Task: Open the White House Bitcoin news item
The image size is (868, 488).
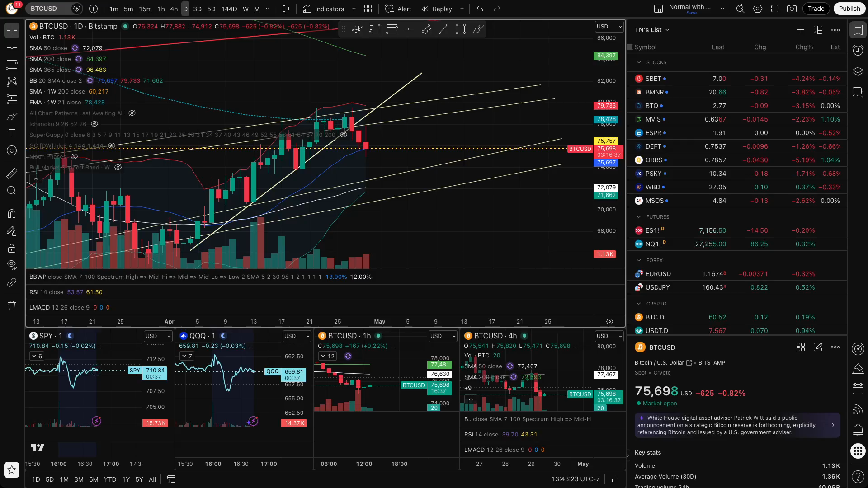Action: click(x=737, y=425)
